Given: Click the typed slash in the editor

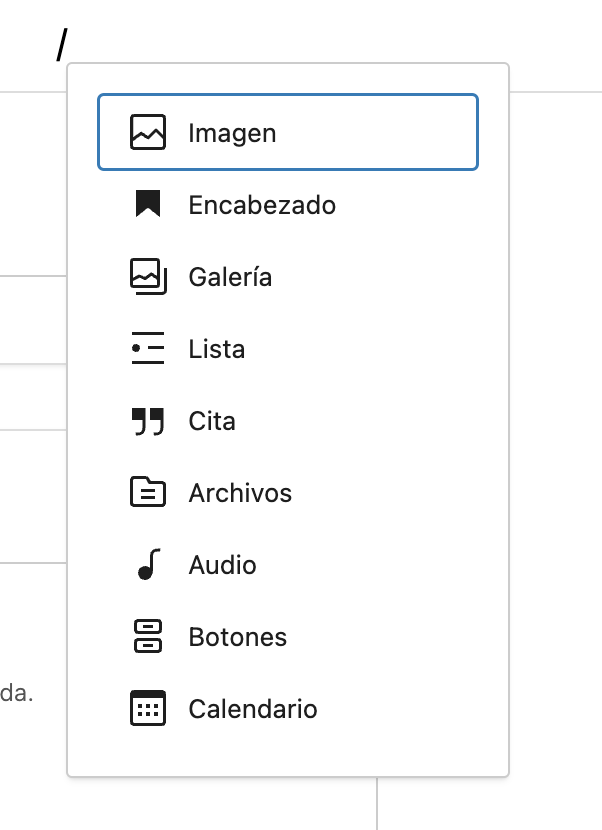Looking at the screenshot, I should (63, 45).
